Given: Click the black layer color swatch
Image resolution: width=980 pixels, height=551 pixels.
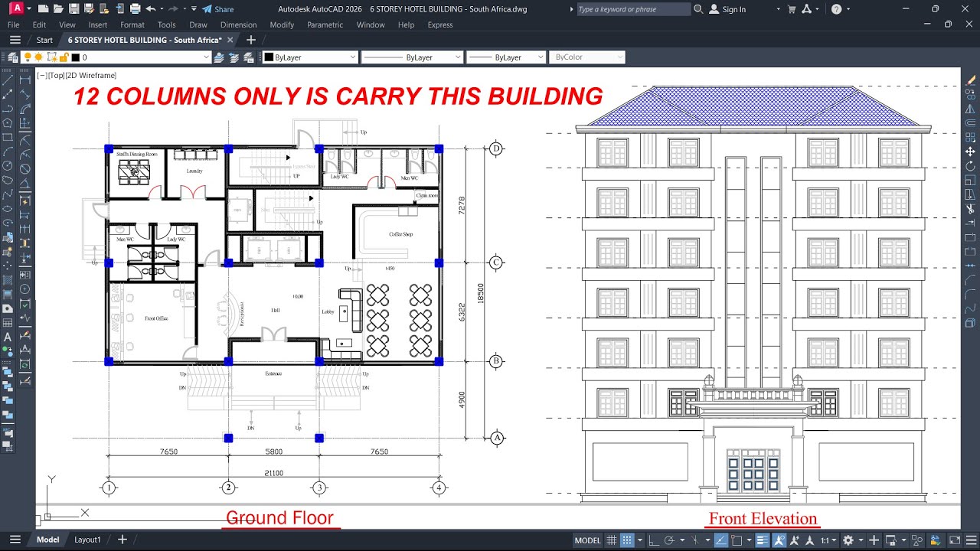Looking at the screenshot, I should pos(75,57).
